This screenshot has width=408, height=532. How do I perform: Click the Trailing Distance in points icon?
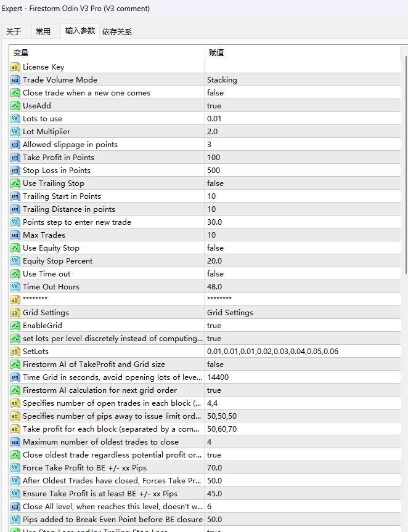pyautogui.click(x=15, y=209)
